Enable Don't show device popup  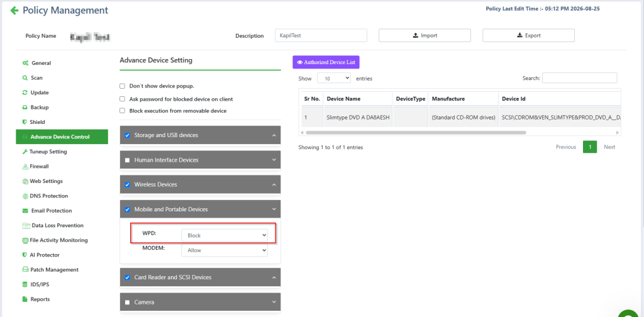click(x=122, y=86)
